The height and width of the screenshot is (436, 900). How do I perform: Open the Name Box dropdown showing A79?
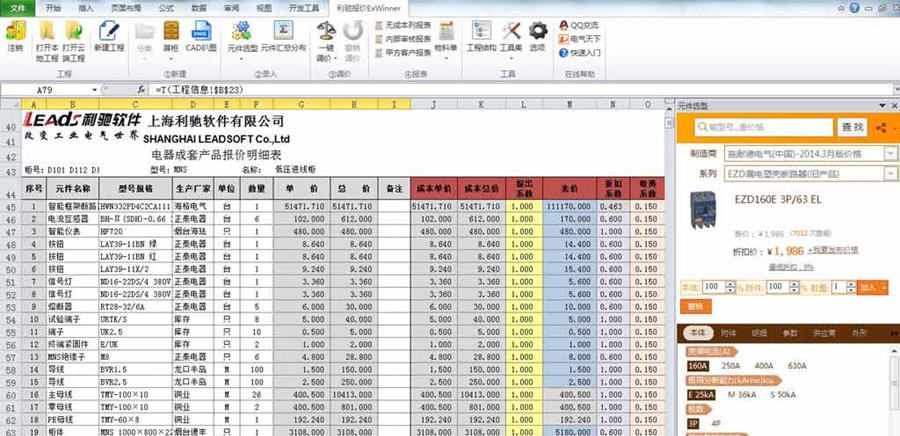click(94, 90)
